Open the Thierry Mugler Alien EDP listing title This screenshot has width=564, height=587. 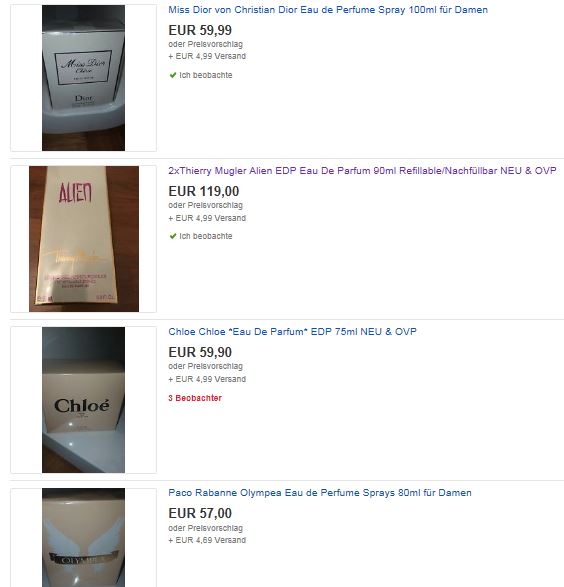362,171
